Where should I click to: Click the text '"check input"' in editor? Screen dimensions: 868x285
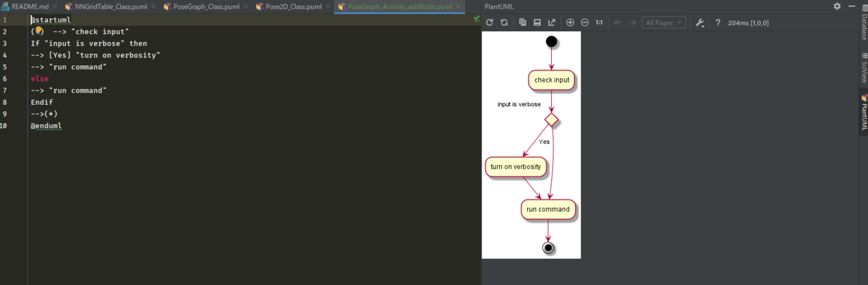(100, 32)
